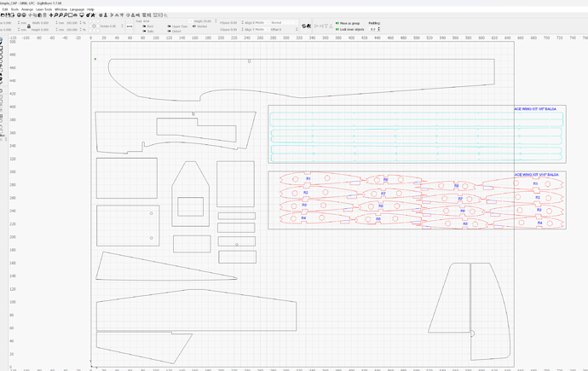The image size is (588, 371).
Task: Click the Paste clipboard toolbar icon
Action: tap(40, 15)
